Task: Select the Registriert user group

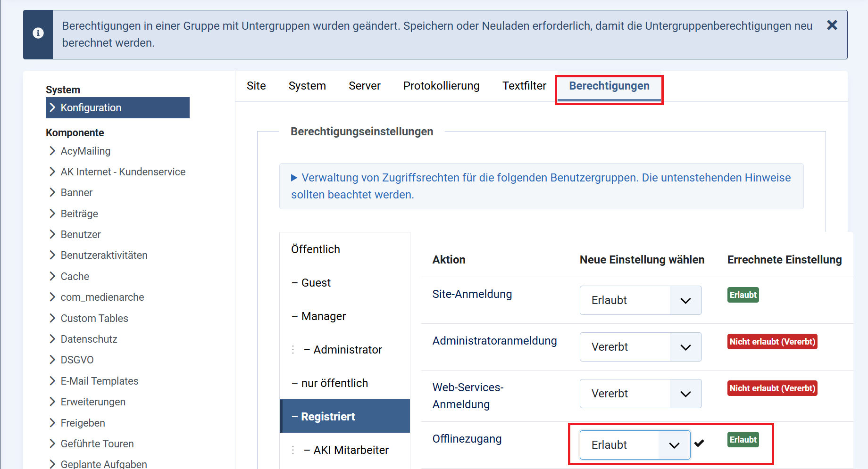Action: pyautogui.click(x=327, y=416)
